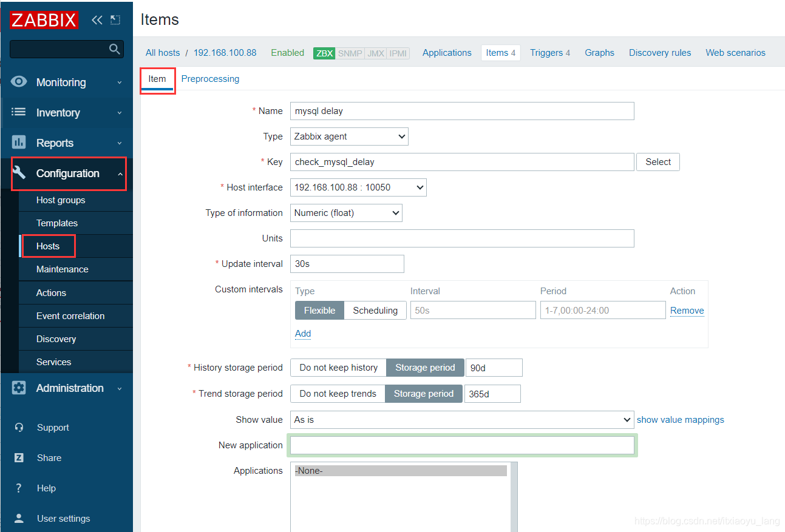Click the Share Z icon
Image resolution: width=785 pixels, height=532 pixels.
[x=19, y=458]
